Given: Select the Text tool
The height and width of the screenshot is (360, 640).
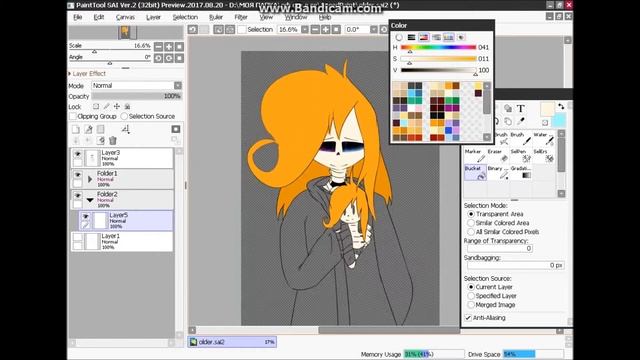Looking at the screenshot, I should 520,109.
